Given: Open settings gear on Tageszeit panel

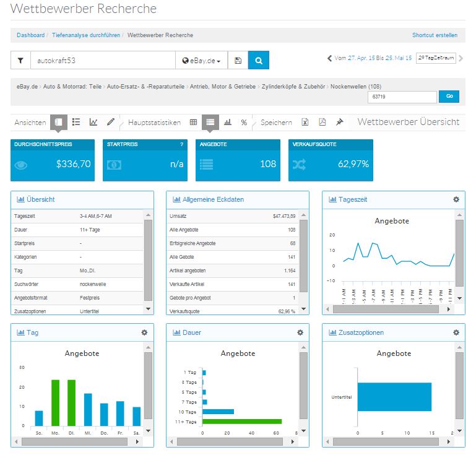Looking at the screenshot, I should tap(456, 199).
